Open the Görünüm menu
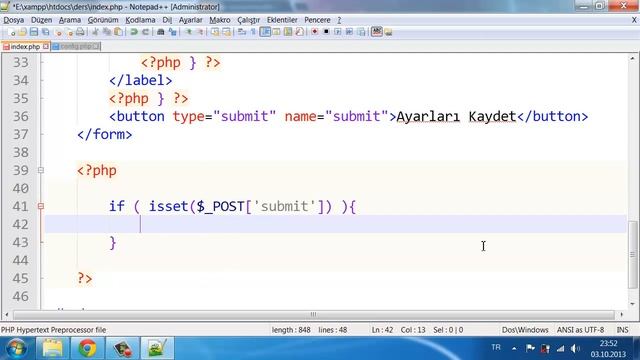The width and height of the screenshot is (640, 360). click(x=103, y=20)
